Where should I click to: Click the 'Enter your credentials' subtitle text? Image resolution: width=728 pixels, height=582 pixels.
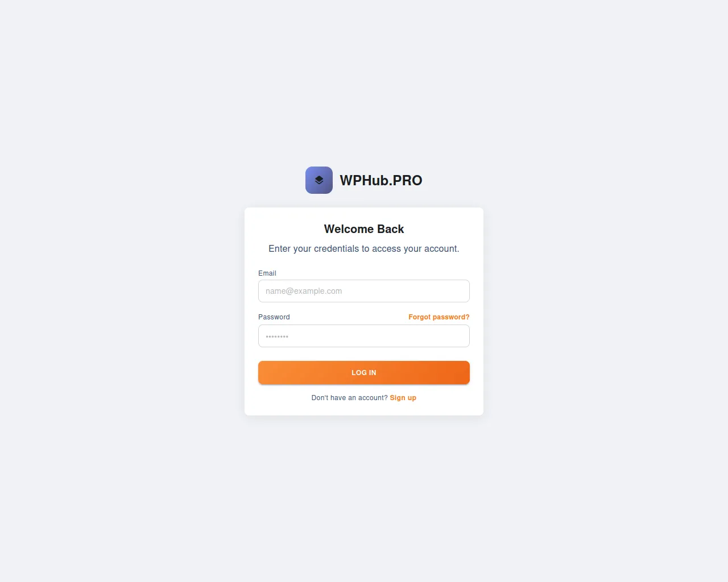coord(364,248)
